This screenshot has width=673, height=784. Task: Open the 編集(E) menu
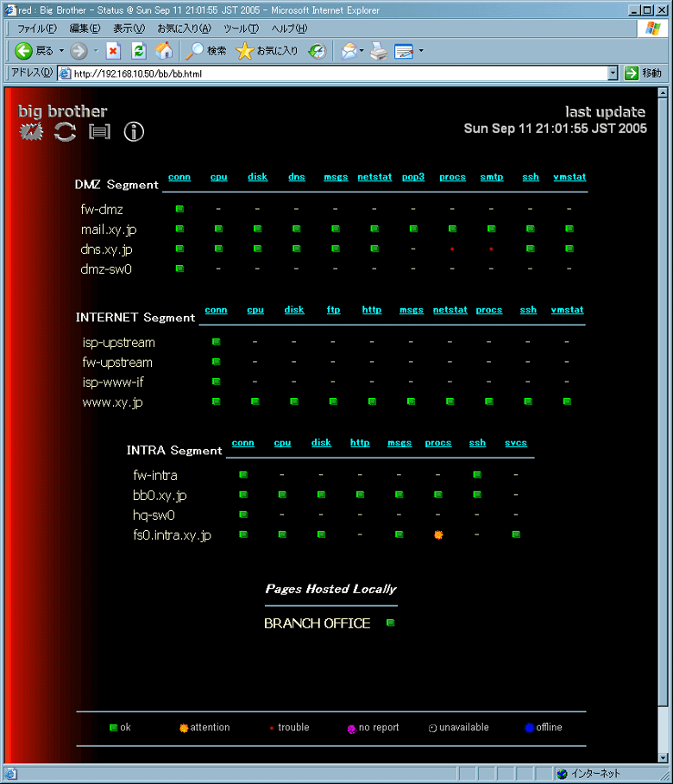point(85,28)
